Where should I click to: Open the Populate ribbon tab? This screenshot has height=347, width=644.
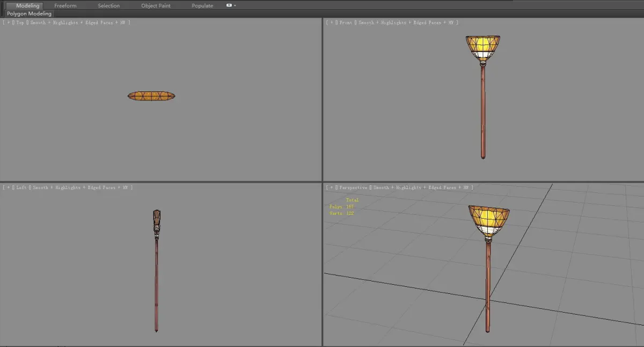(202, 5)
